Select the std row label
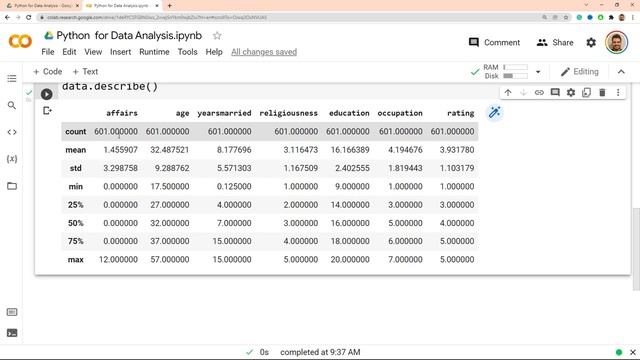 coord(76,168)
